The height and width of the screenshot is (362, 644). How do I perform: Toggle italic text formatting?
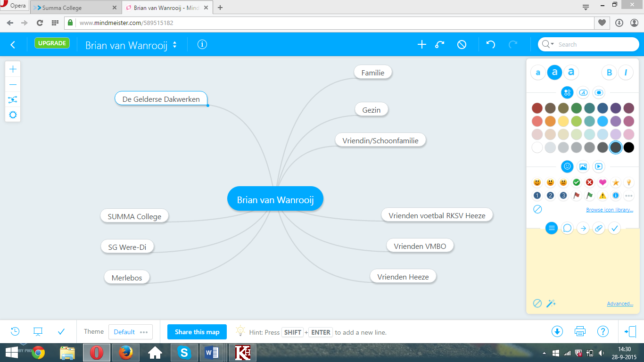(x=626, y=73)
